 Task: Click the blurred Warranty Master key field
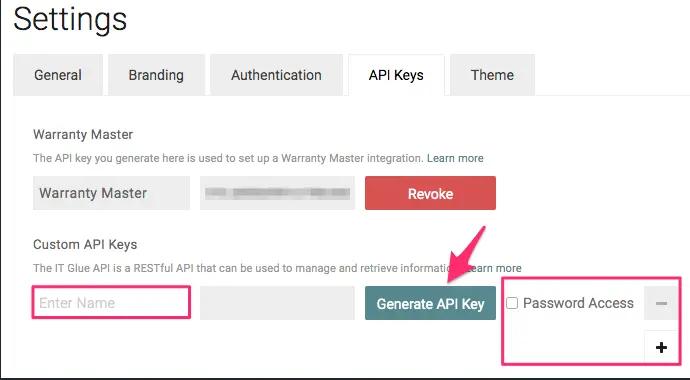pos(277,193)
